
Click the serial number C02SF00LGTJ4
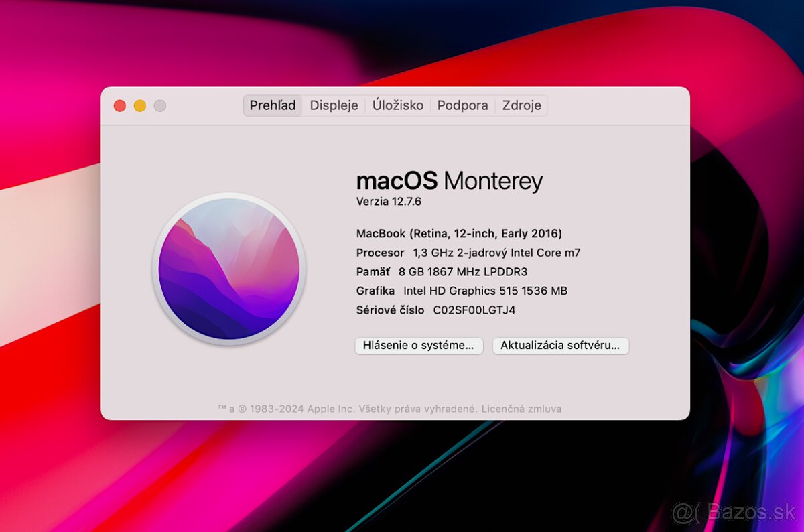click(x=474, y=310)
